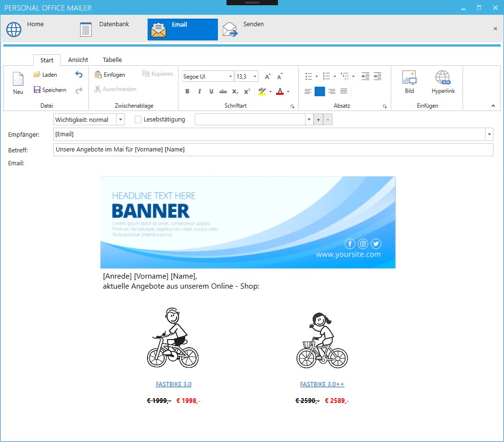Click the Laden folder icon

coord(37,74)
